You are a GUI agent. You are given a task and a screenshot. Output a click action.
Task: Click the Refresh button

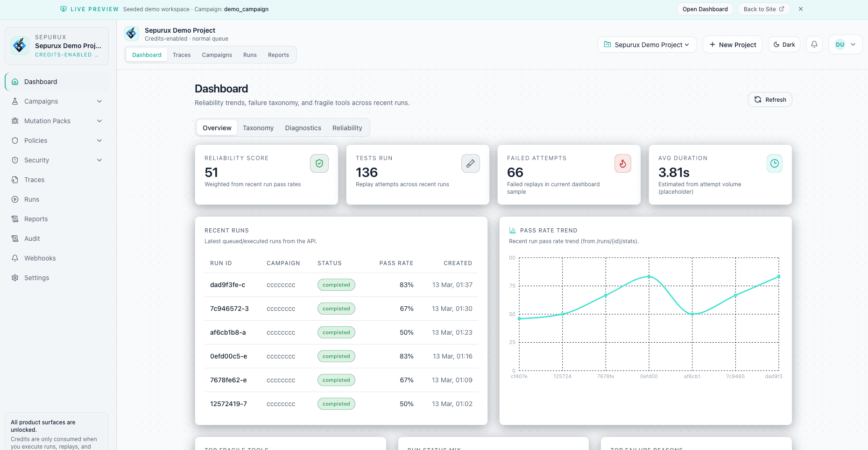[770, 99]
